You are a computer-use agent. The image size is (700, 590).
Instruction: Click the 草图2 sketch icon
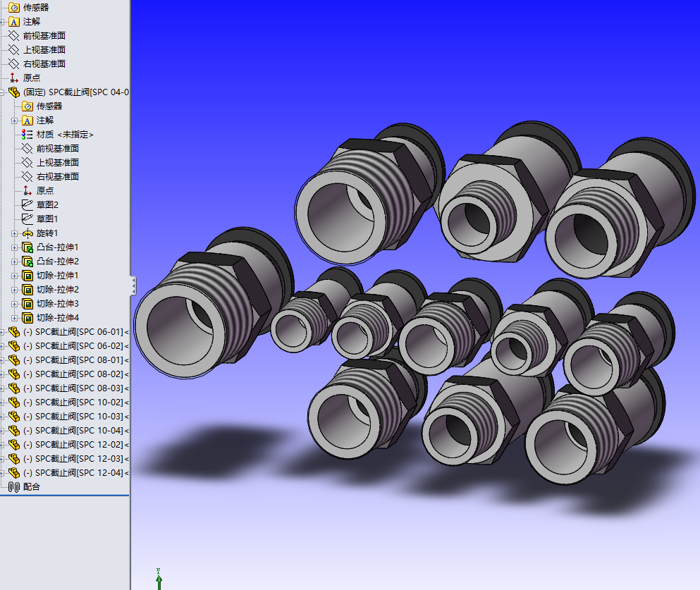click(27, 205)
